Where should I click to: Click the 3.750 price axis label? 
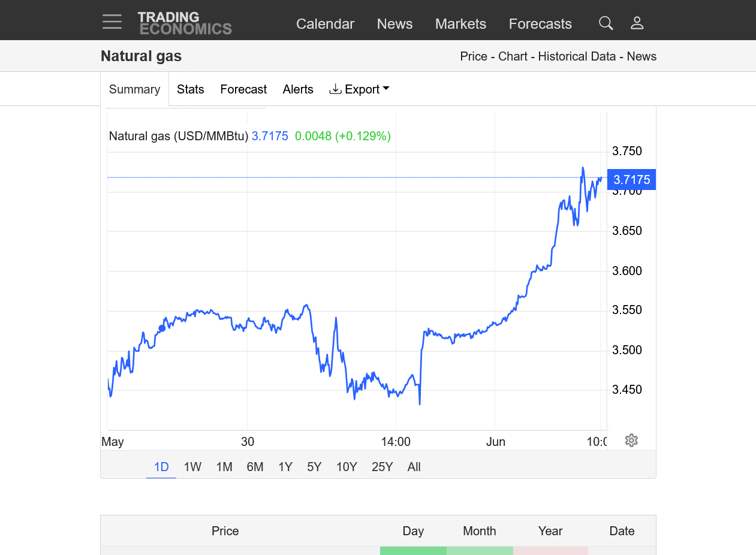(x=627, y=151)
